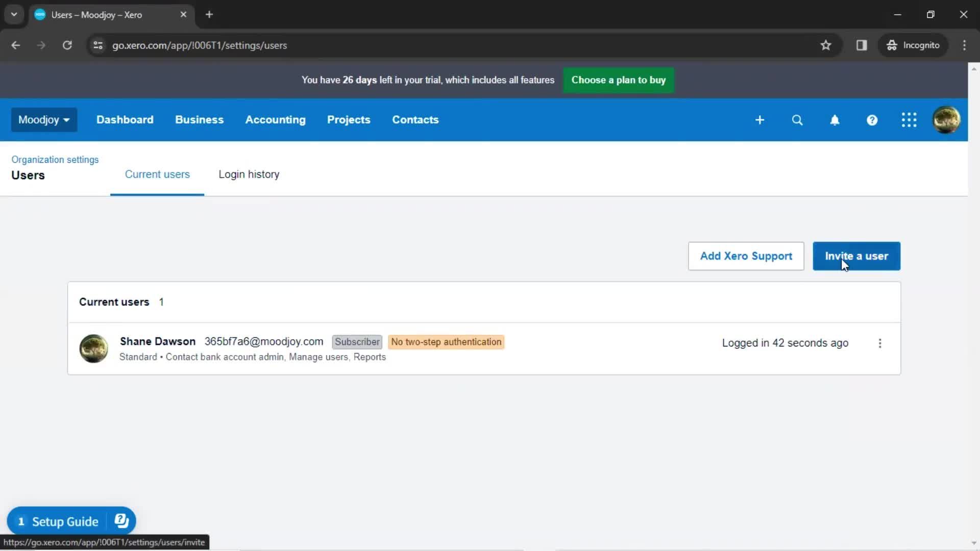
Task: Close the Users – Moodjoy – Xero tab
Action: coord(183,15)
